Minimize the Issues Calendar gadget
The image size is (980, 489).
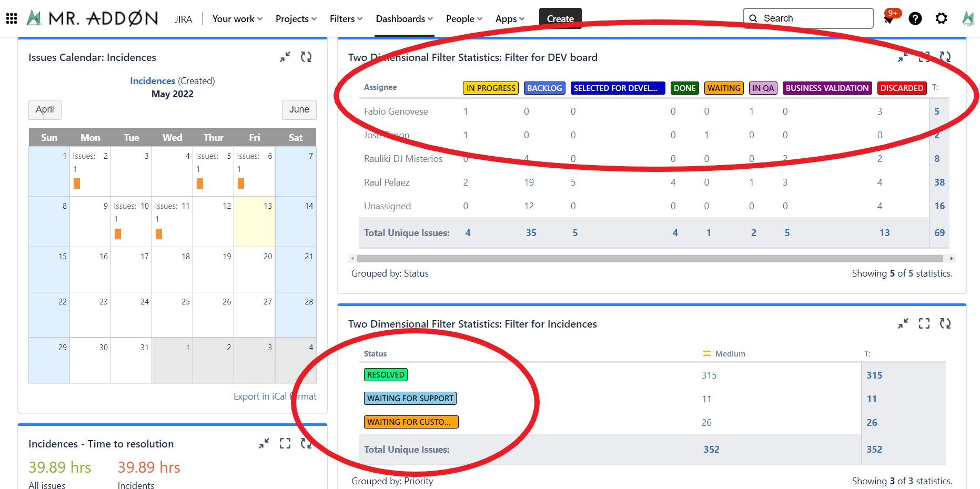[285, 57]
